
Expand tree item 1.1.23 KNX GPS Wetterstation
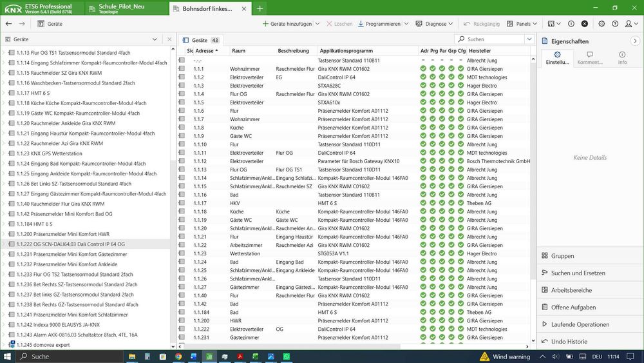point(3,153)
